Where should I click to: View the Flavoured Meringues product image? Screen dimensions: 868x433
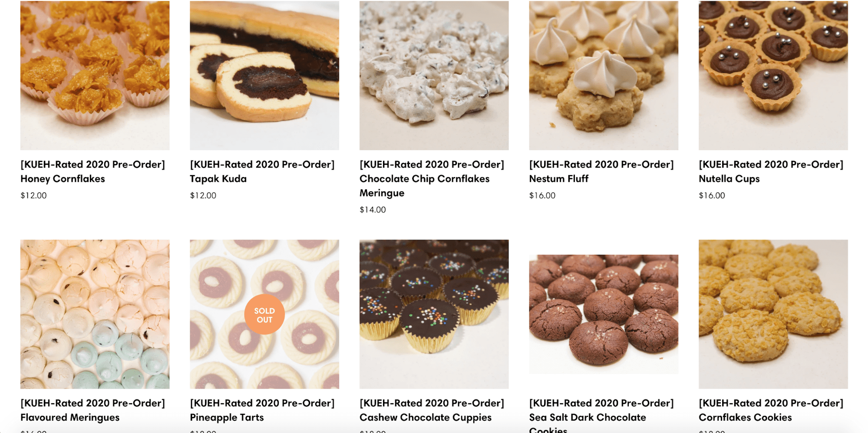click(x=95, y=314)
